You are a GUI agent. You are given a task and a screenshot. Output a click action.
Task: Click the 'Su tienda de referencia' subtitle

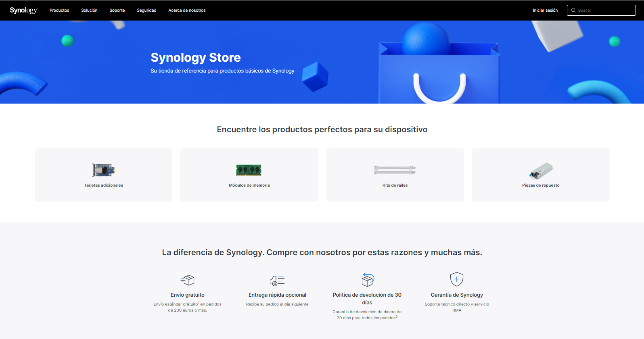pos(222,71)
